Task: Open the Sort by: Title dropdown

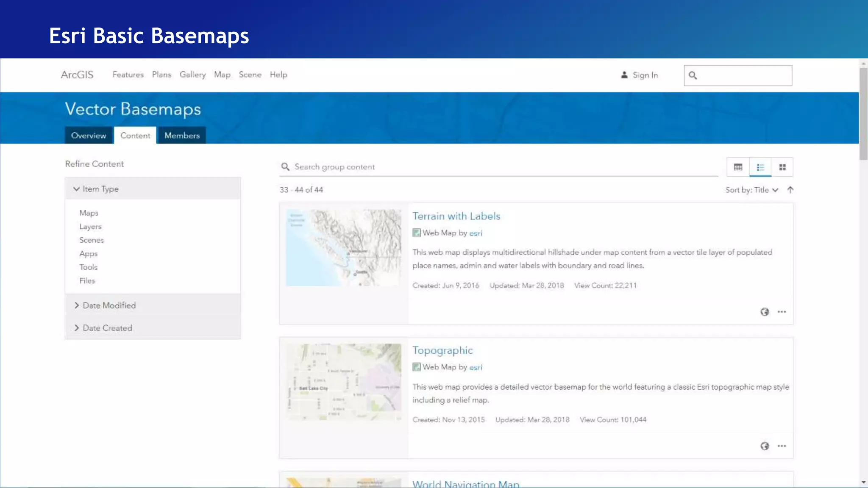Action: [x=751, y=190]
